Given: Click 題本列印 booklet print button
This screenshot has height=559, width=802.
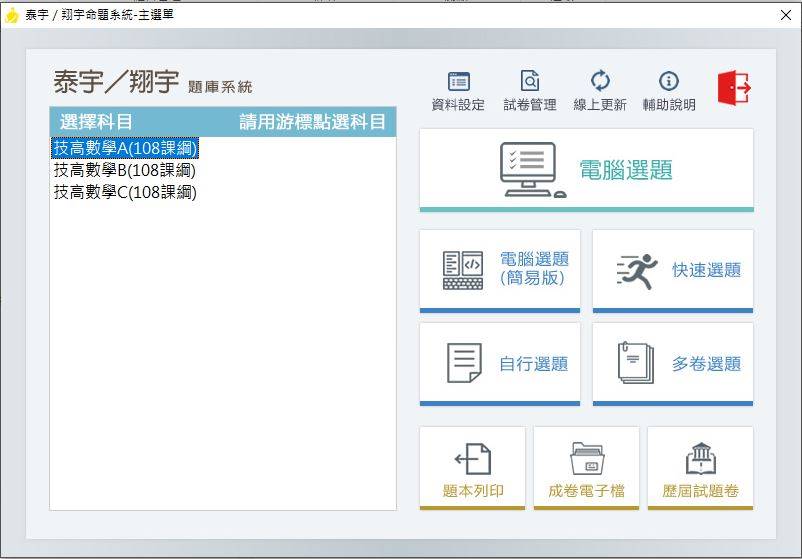Looking at the screenshot, I should coord(472,468).
